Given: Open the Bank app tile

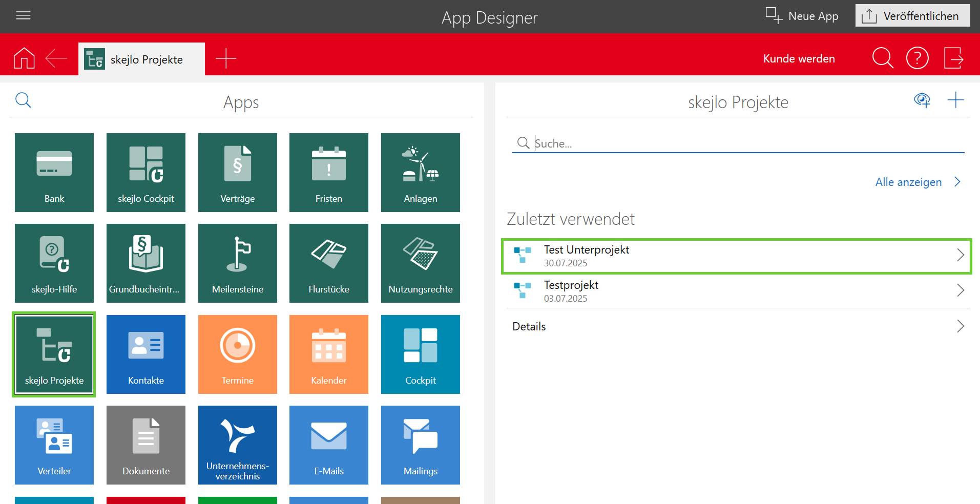Looking at the screenshot, I should 54,172.
